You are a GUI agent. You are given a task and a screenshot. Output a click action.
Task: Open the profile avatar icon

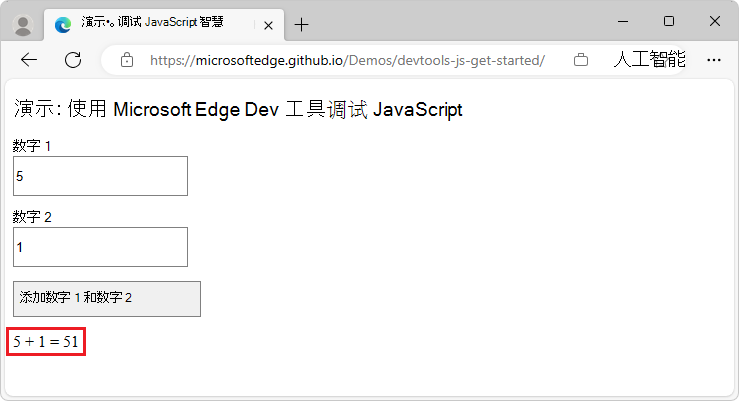22,25
